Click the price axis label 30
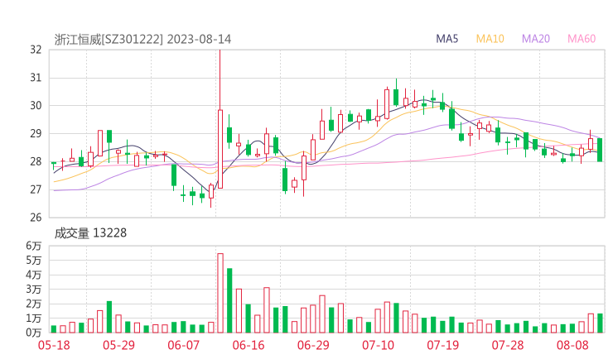Viewport: 613px width, 364px height. coord(36,105)
